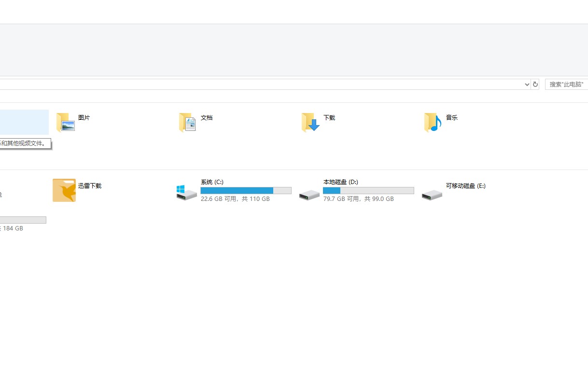The image size is (588, 384).
Task: Open the 图片 pictures folder icon
Action: 65,122
